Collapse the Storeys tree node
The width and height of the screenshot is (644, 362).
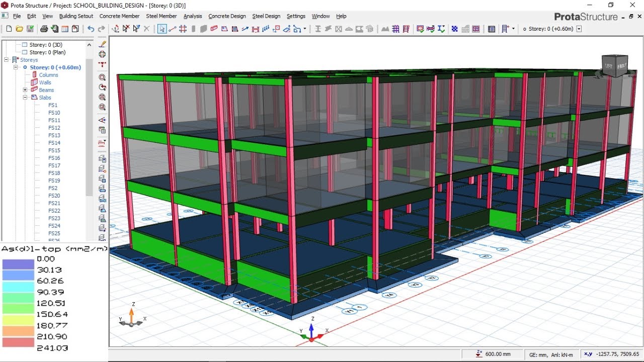pos(7,60)
